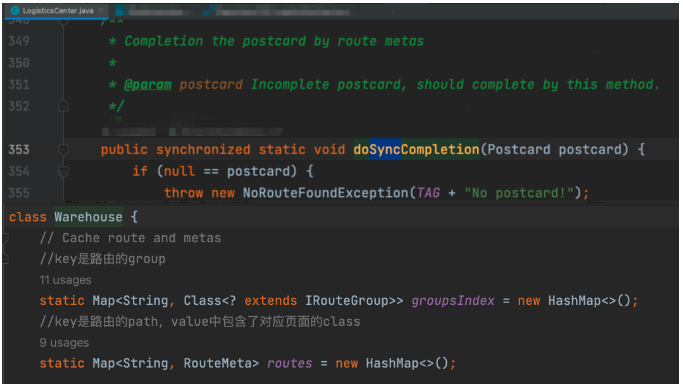Click the comment "//key是路由的group"
Viewport: 683px width, 388px height.
tap(102, 259)
